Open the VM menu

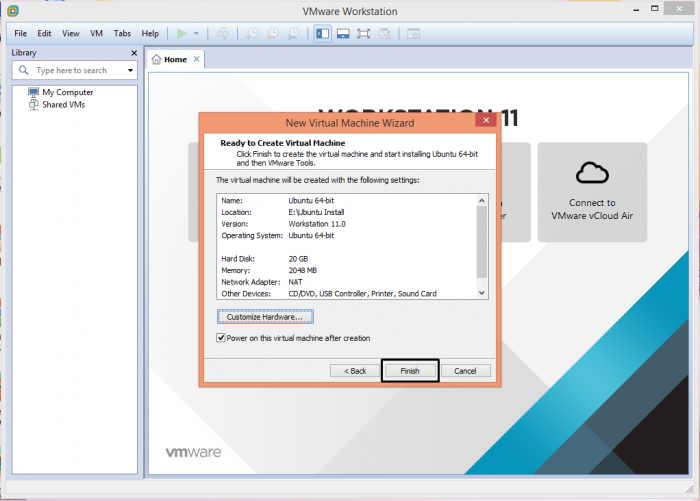pyautogui.click(x=96, y=33)
